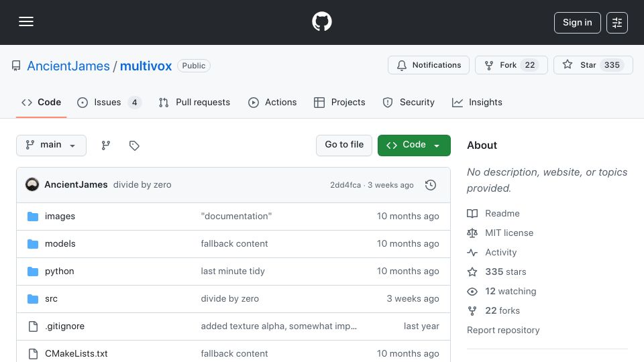Viewport: 644px width, 362px height.
Task: Open AncientJames author link in commit row
Action: pyautogui.click(x=76, y=185)
